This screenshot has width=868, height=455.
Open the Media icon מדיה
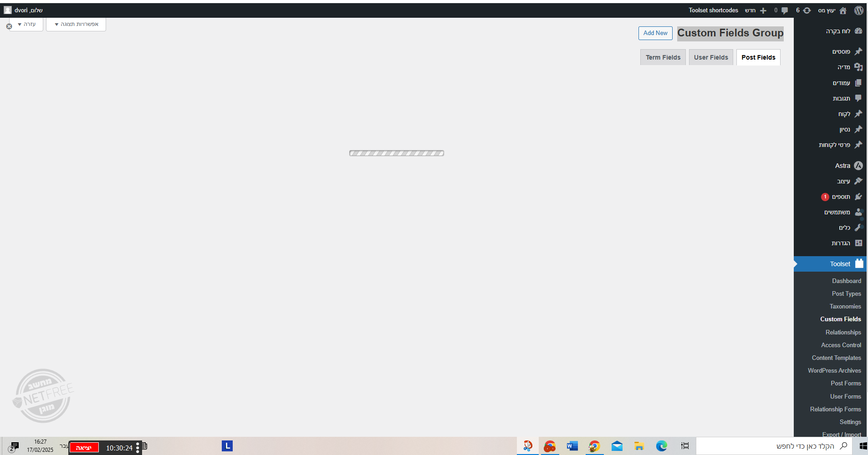click(x=858, y=67)
